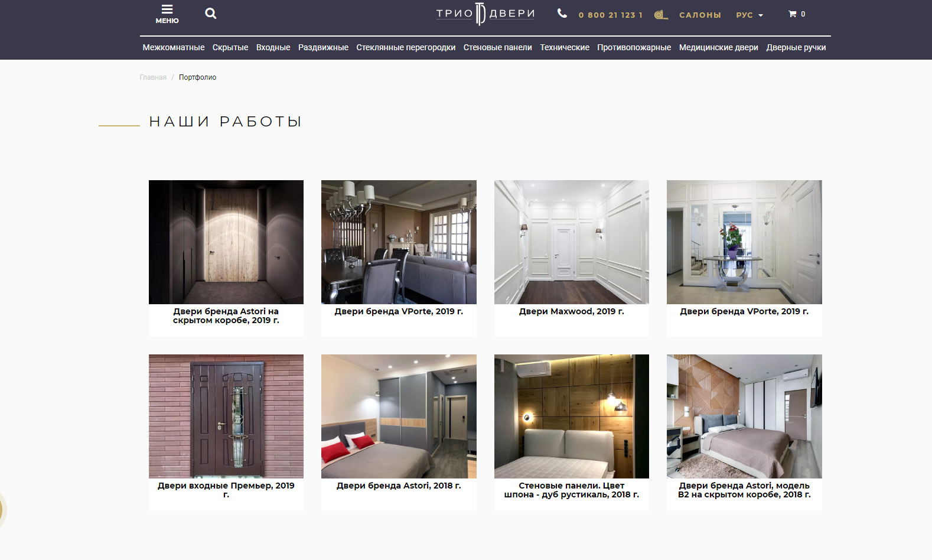Image resolution: width=932 pixels, height=560 pixels.
Task: Call the number 0 800 21 123 1
Action: (610, 15)
